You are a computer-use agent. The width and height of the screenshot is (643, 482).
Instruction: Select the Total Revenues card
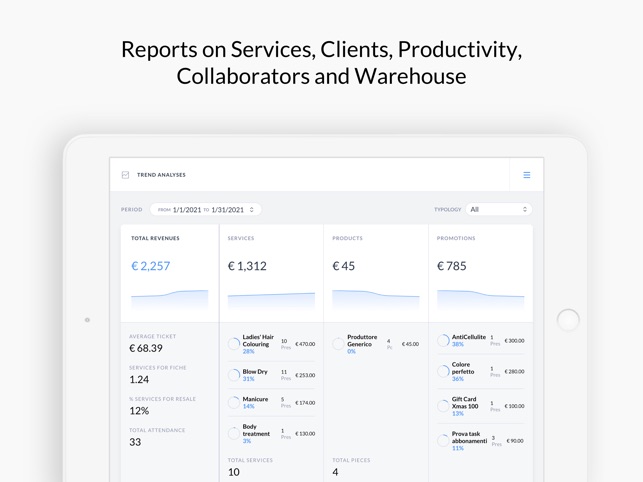pyautogui.click(x=170, y=273)
